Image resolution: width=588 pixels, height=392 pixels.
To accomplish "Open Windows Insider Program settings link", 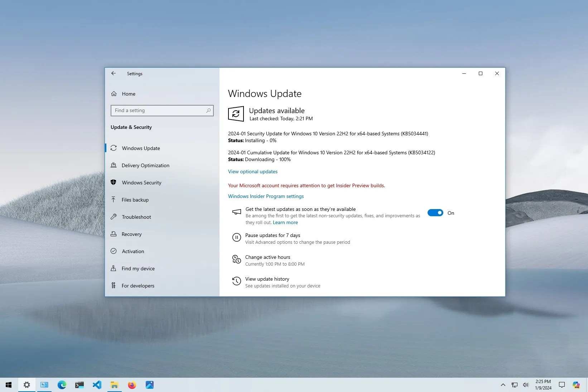I will 266,196.
